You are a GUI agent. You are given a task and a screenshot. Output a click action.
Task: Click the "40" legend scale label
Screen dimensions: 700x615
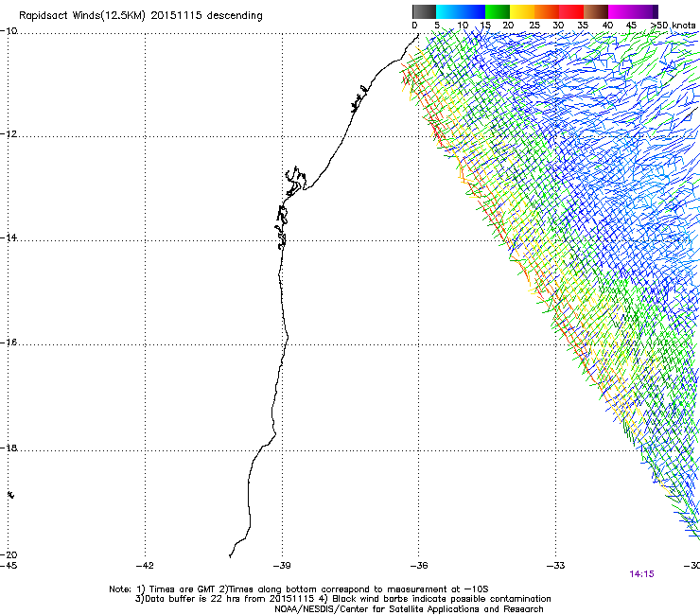tap(607, 26)
